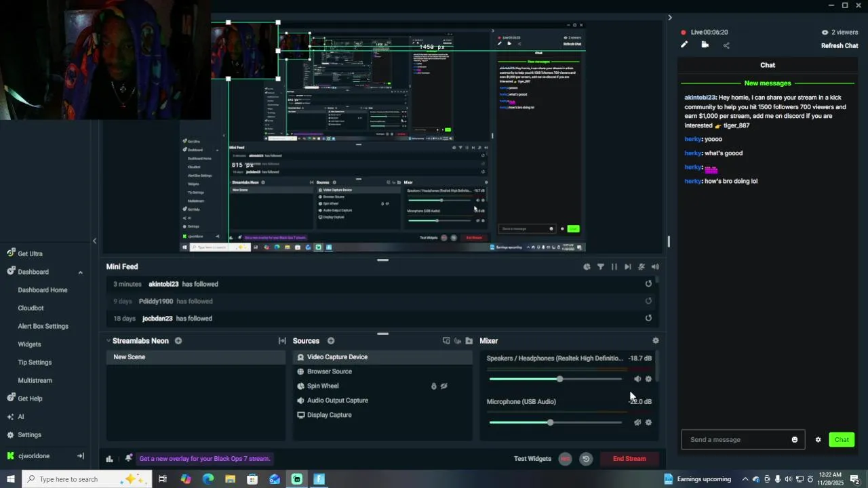Toggle the REC recording button
This screenshot has height=488, width=868.
(565, 459)
